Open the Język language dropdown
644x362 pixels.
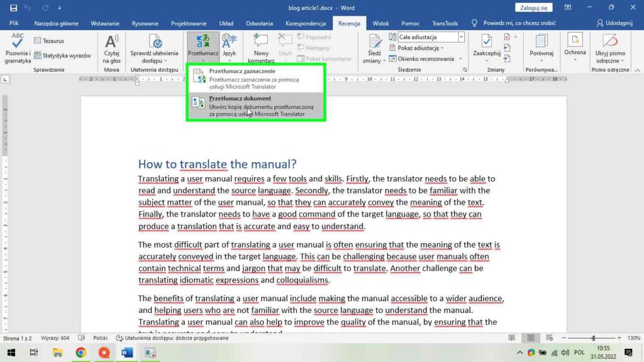[x=230, y=47]
